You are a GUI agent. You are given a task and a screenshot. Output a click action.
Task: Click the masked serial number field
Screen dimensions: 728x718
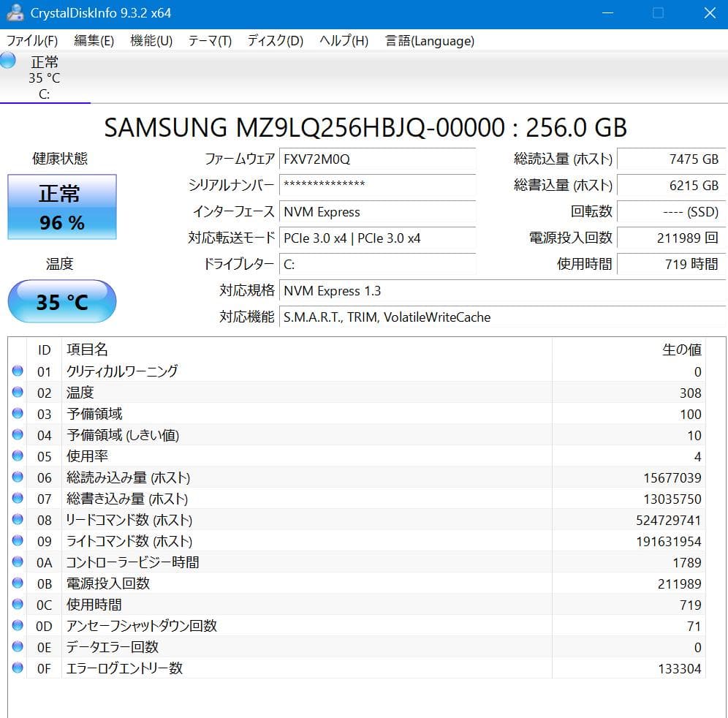[x=377, y=185]
